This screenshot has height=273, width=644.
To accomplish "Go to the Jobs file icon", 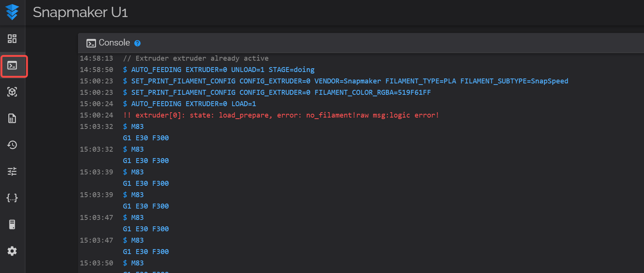I will pos(12,119).
